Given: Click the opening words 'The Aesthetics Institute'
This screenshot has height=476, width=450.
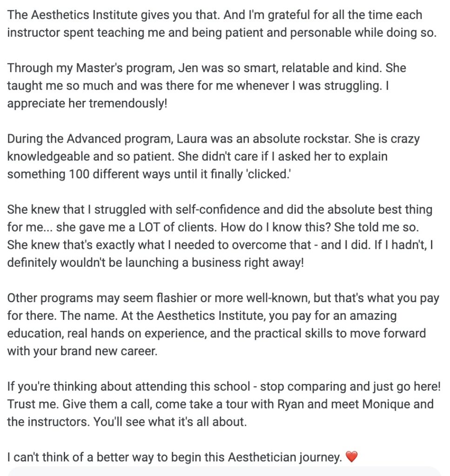Looking at the screenshot, I should (x=72, y=15).
